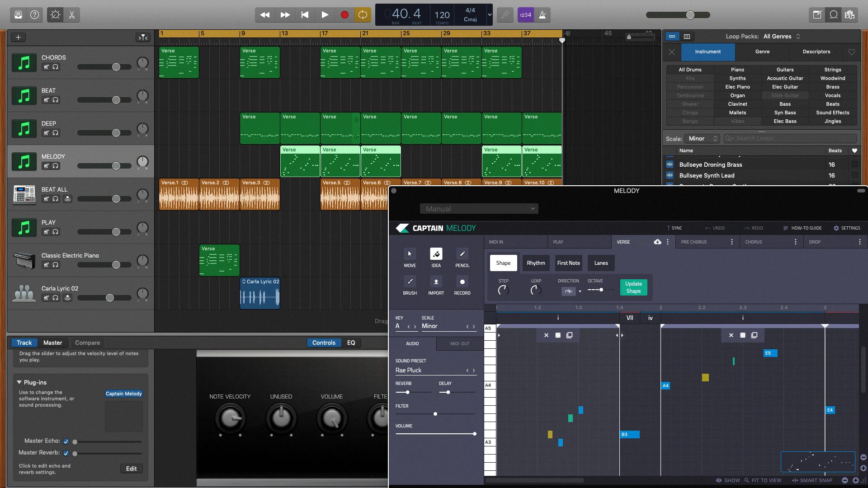868x488 pixels.
Task: Toggle the Master Echo checkbox
Action: (x=66, y=441)
